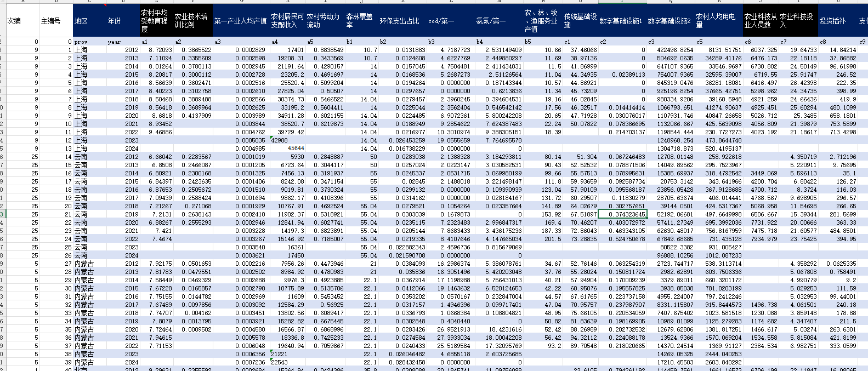
Task: Select the 第一产业人均产值 column header cell
Action: [x=241, y=21]
